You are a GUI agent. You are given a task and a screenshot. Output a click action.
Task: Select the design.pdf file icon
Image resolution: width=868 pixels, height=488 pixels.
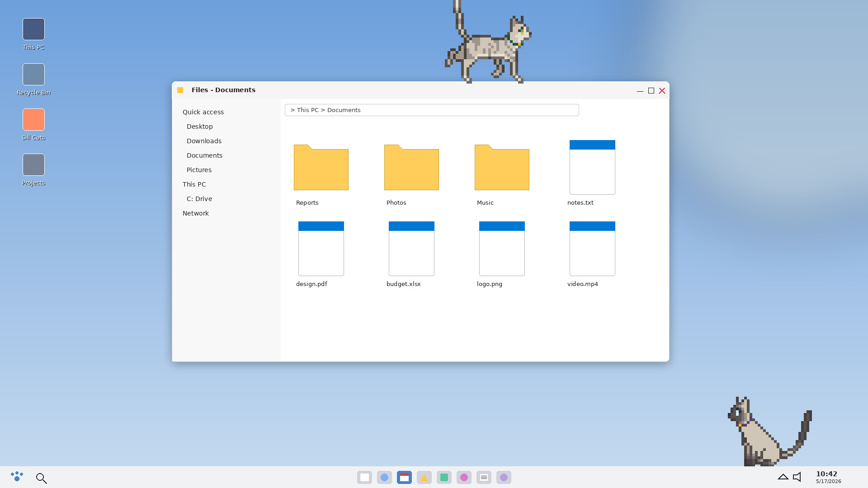321,249
